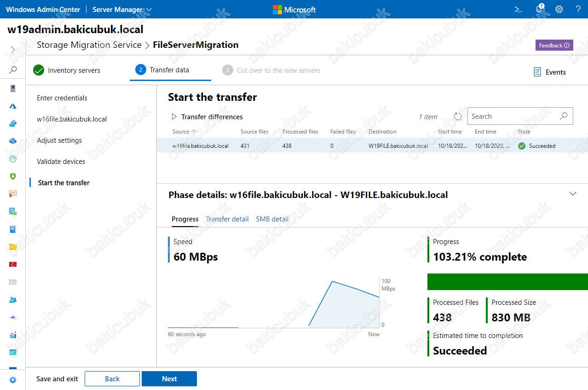This screenshot has height=390, width=588.
Task: Refresh the transfer list
Action: 457,116
